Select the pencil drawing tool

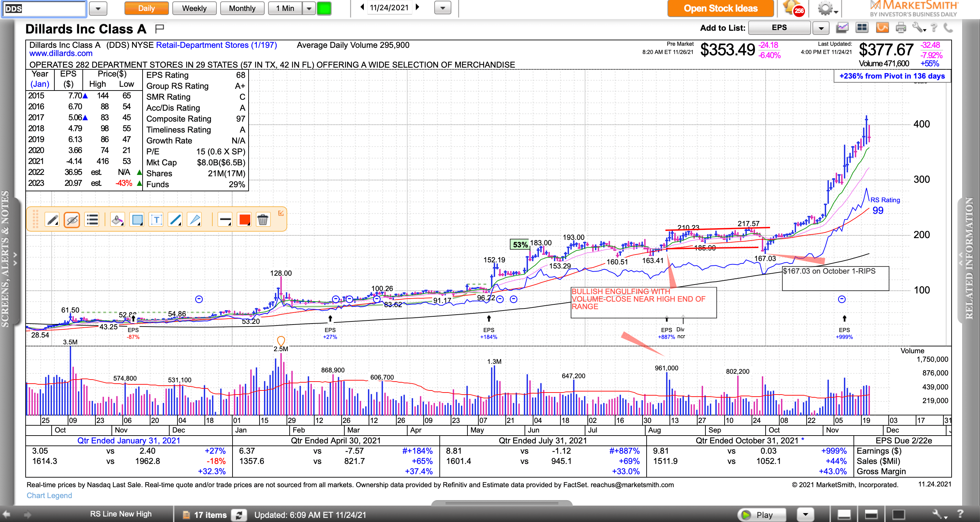[52, 220]
